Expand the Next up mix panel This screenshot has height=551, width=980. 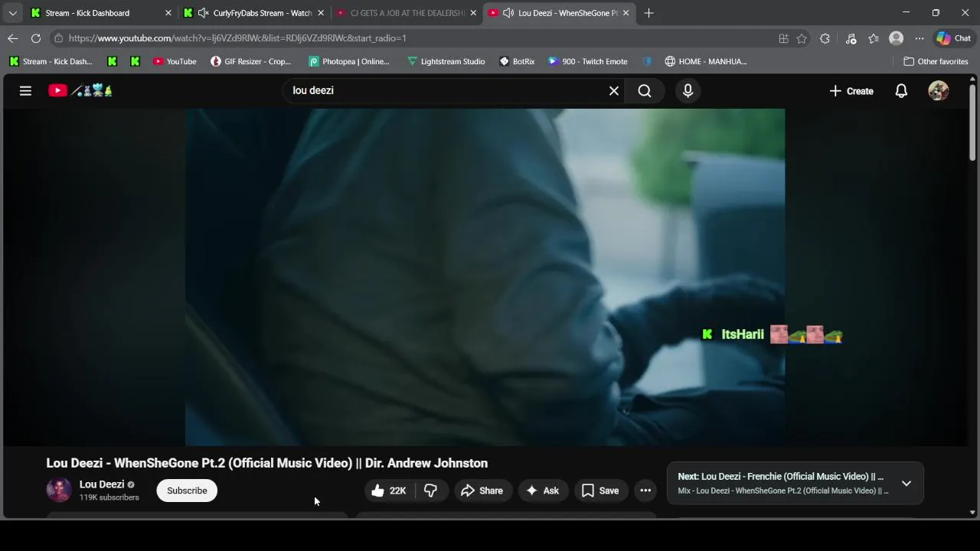[906, 484]
